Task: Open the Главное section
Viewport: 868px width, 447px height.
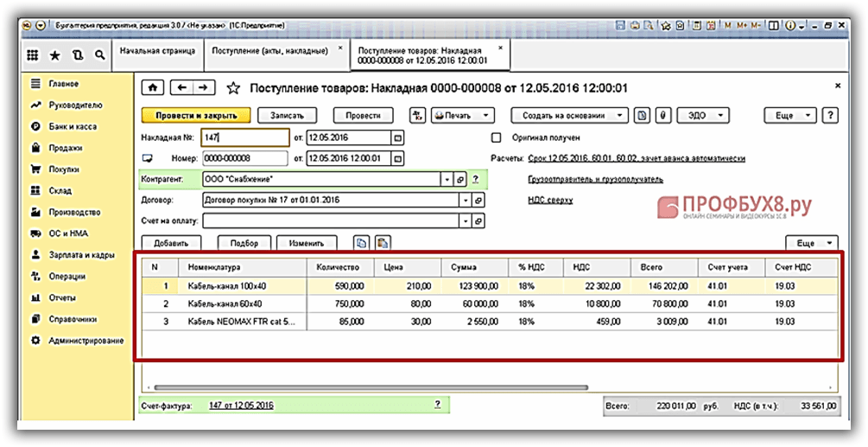Action: pyautogui.click(x=64, y=84)
